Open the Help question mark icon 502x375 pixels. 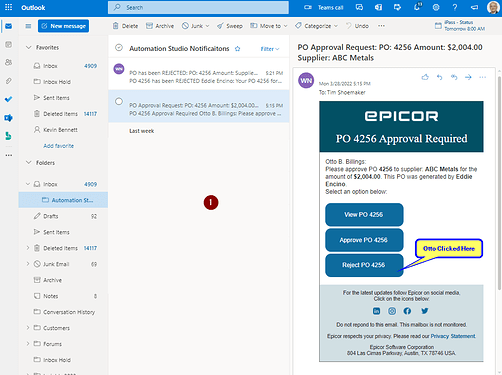[454, 7]
